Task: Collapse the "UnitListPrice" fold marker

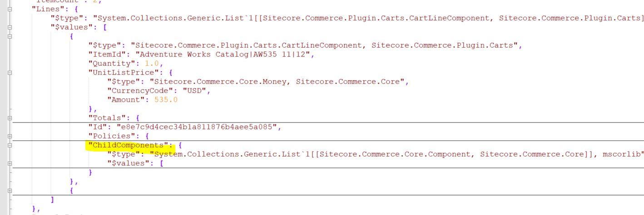Action: pos(10,73)
